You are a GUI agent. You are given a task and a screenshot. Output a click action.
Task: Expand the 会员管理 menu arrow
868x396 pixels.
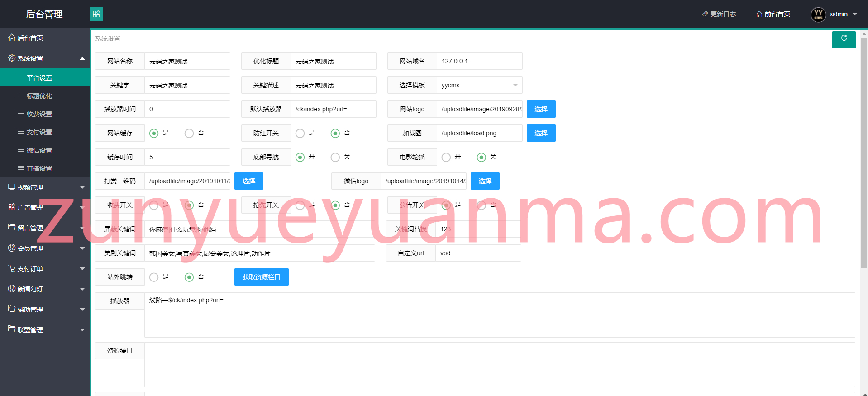[x=82, y=248]
